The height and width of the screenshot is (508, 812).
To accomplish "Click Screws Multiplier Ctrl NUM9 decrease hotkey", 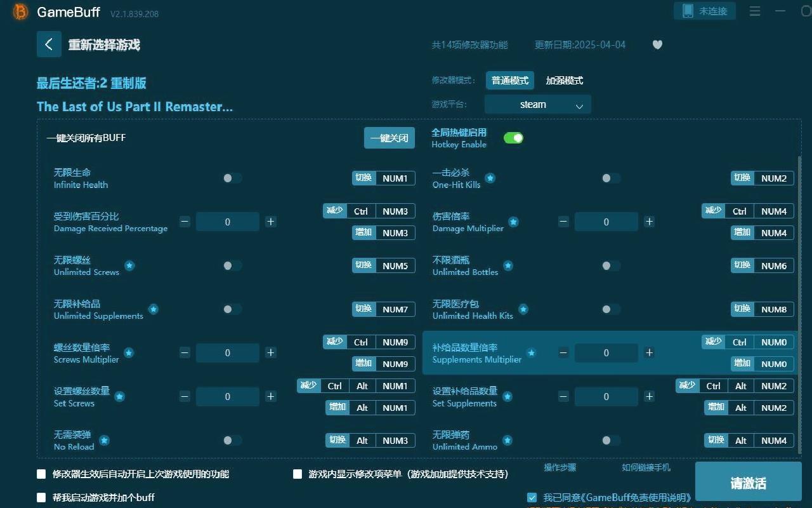I will click(369, 342).
